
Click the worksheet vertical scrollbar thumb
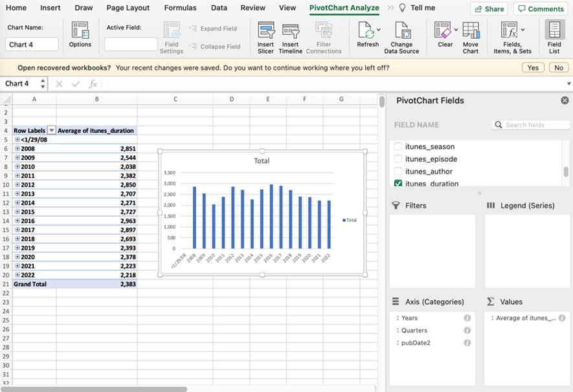tap(381, 102)
